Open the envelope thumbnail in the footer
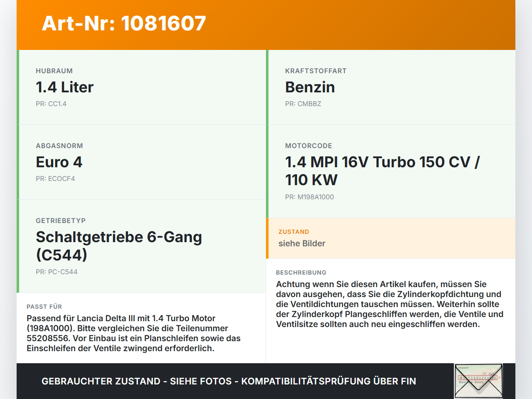532x399 pixels. (479, 381)
